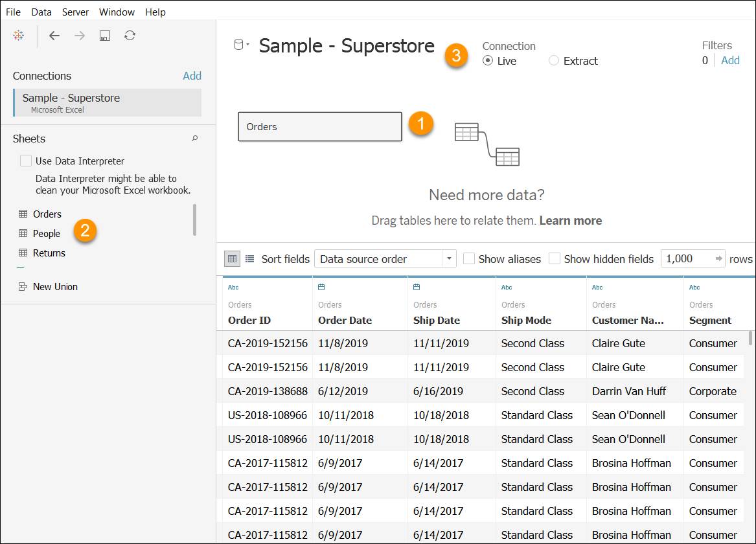
Task: Select Extract connection radio button
Action: (553, 61)
